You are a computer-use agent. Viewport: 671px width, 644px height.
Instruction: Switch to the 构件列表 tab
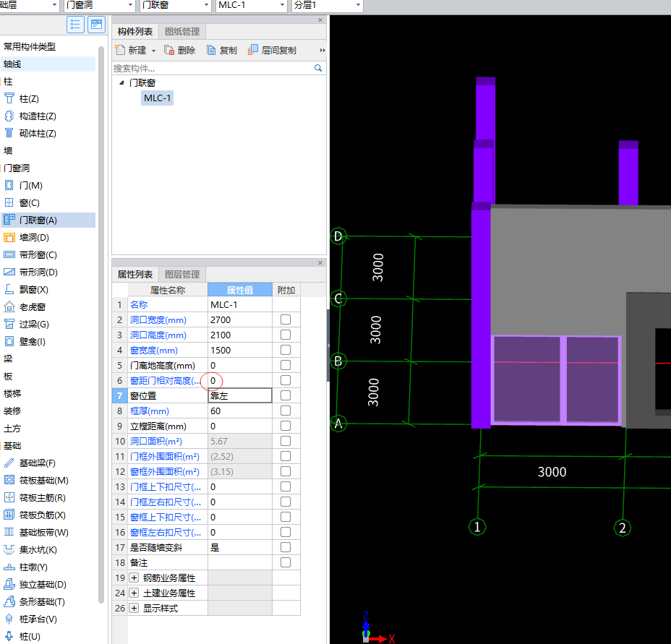pos(135,32)
